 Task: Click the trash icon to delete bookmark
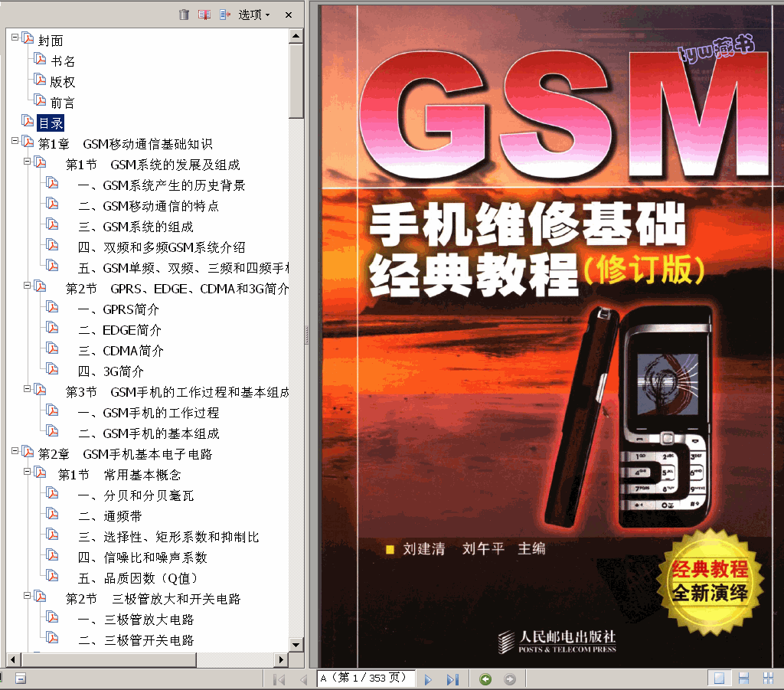[184, 15]
